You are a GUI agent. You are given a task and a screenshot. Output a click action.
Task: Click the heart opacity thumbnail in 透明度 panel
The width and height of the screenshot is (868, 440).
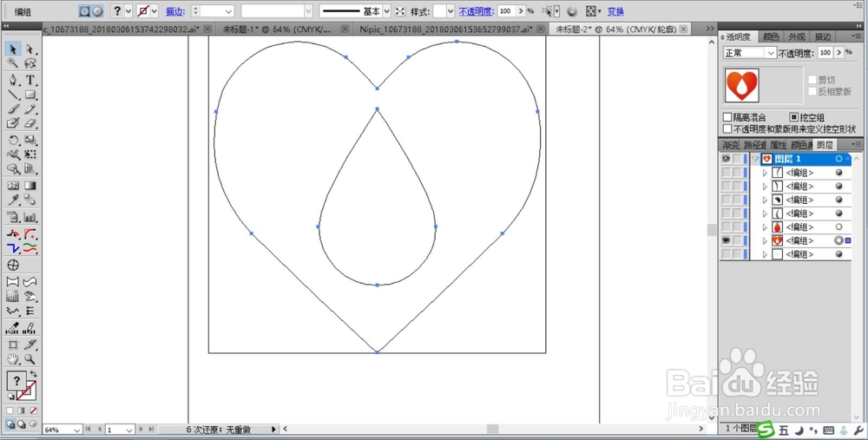click(742, 86)
